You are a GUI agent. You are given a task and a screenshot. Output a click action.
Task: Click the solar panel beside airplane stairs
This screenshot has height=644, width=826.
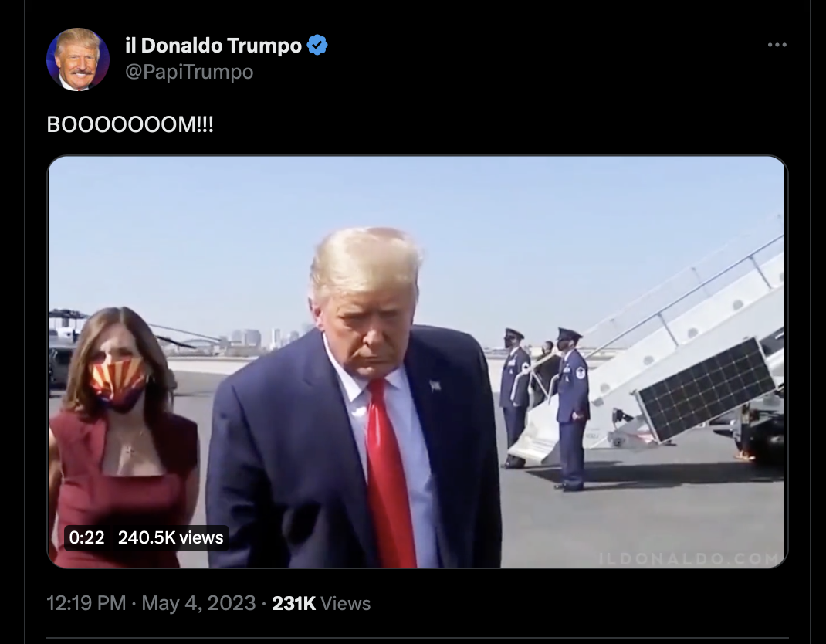tap(706, 389)
